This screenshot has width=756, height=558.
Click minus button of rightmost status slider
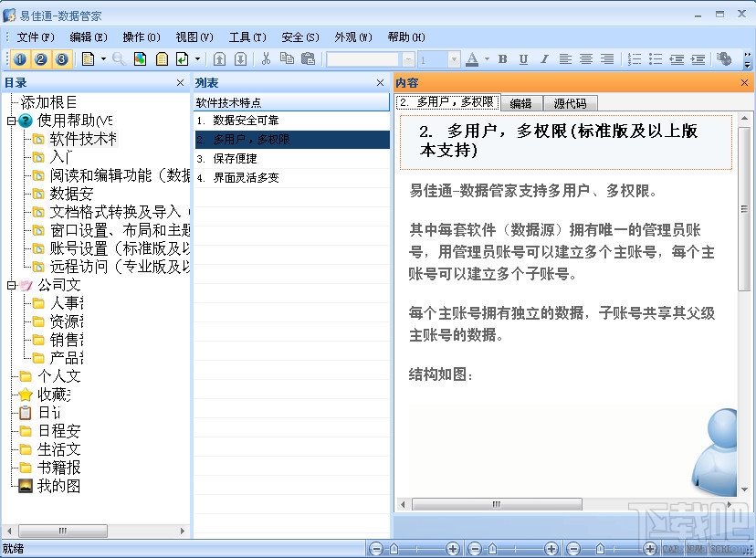tap(573, 549)
